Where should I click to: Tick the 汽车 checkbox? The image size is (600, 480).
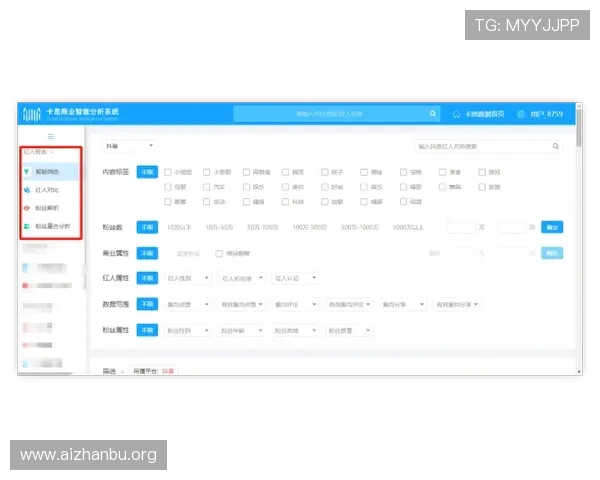[x=207, y=187]
